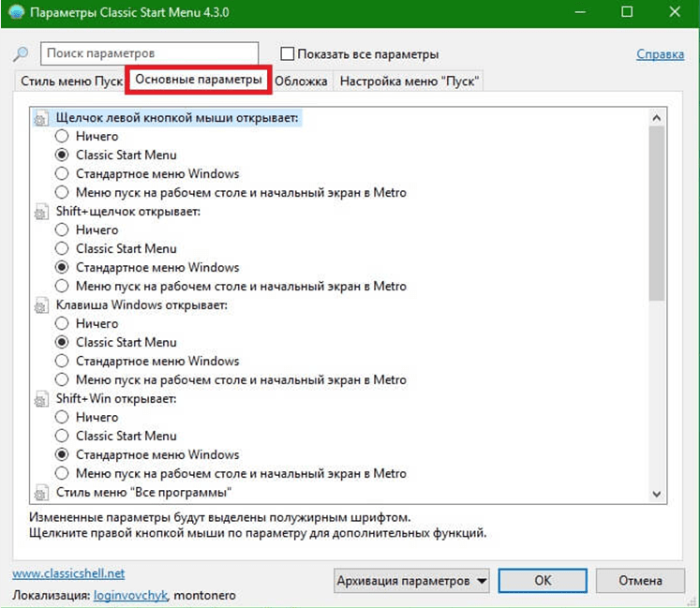
Task: Click the setting icon beside 'Shift+щелчок открывает'
Action: point(40,212)
